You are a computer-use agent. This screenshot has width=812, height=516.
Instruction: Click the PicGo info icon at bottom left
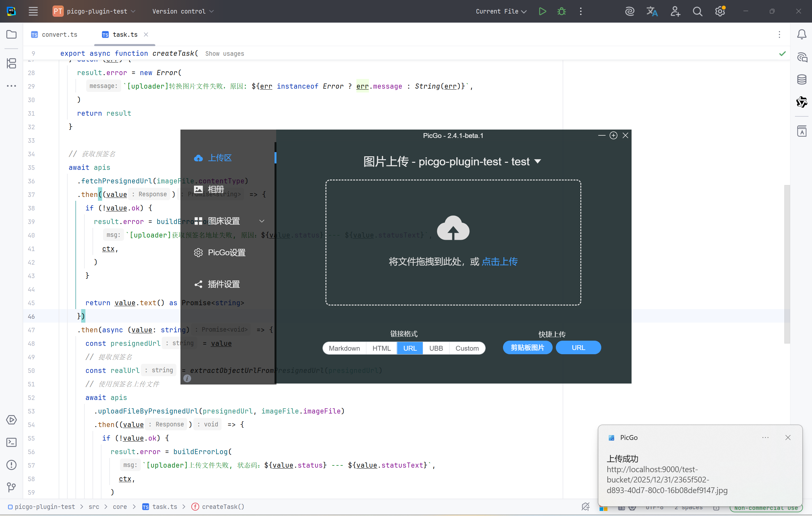click(187, 378)
